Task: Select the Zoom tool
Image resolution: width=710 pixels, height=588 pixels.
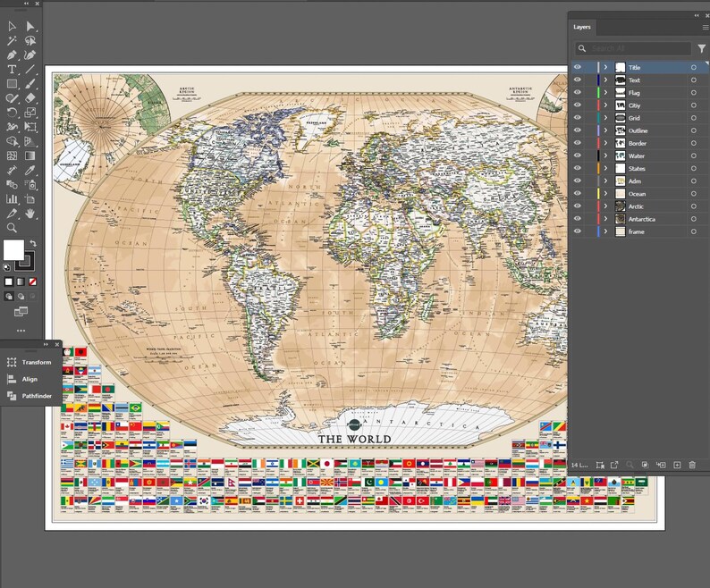Action: pyautogui.click(x=12, y=228)
